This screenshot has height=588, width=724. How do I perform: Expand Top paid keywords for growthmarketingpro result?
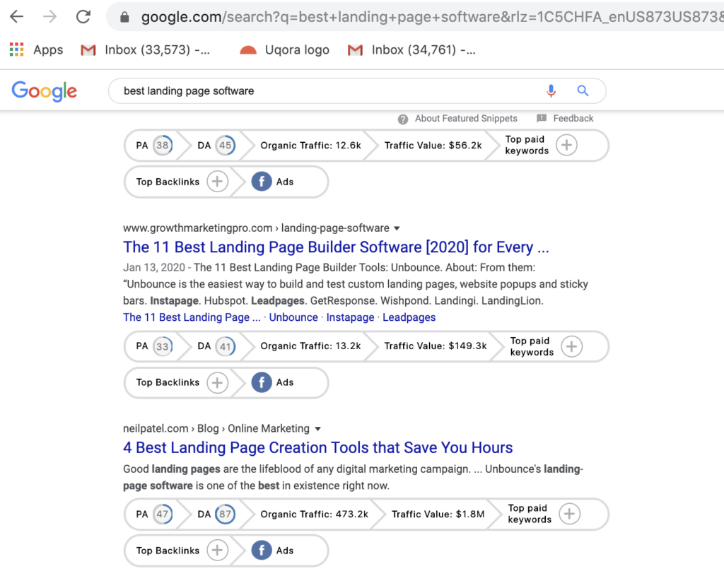tap(571, 346)
